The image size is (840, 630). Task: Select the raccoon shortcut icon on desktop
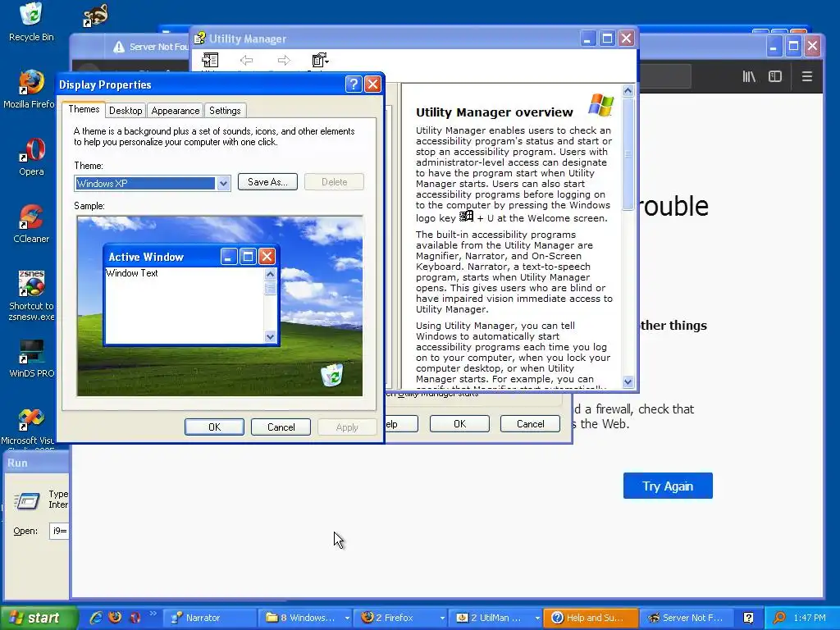[95, 15]
